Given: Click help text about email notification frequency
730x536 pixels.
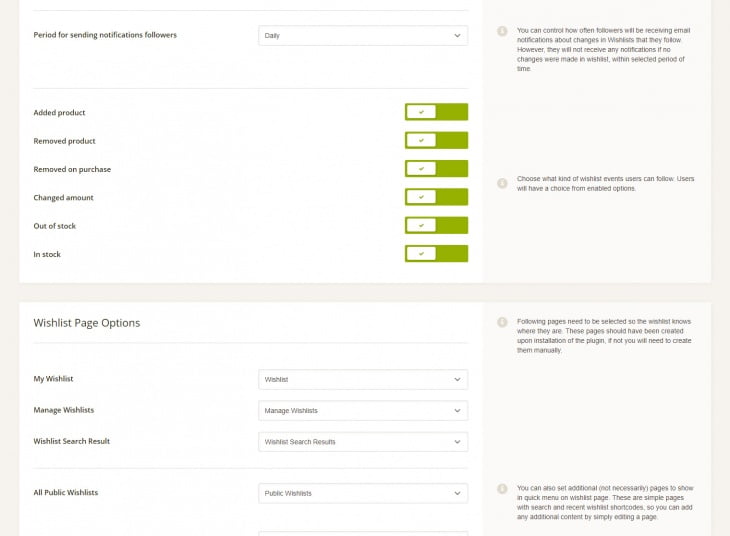Looking at the screenshot, I should coord(603,49).
